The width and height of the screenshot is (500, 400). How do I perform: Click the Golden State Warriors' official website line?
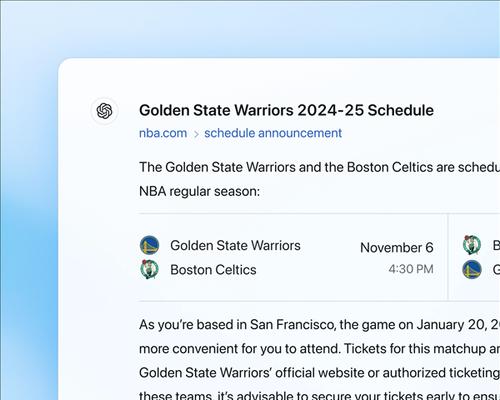[x=319, y=373]
